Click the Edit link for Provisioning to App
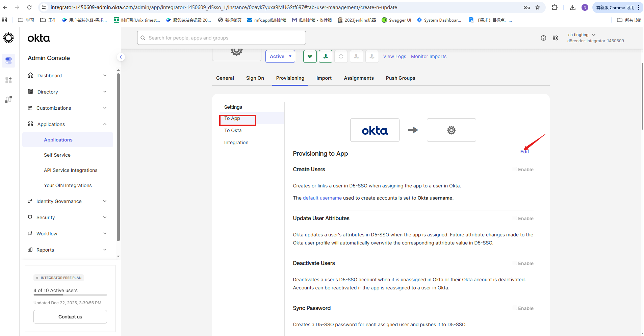644x336 pixels. [524, 152]
